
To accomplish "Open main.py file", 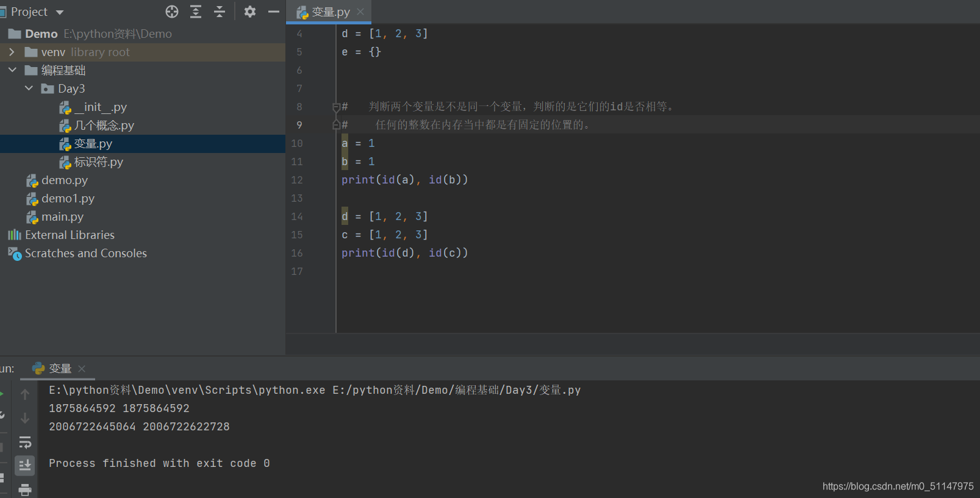I will (x=62, y=217).
